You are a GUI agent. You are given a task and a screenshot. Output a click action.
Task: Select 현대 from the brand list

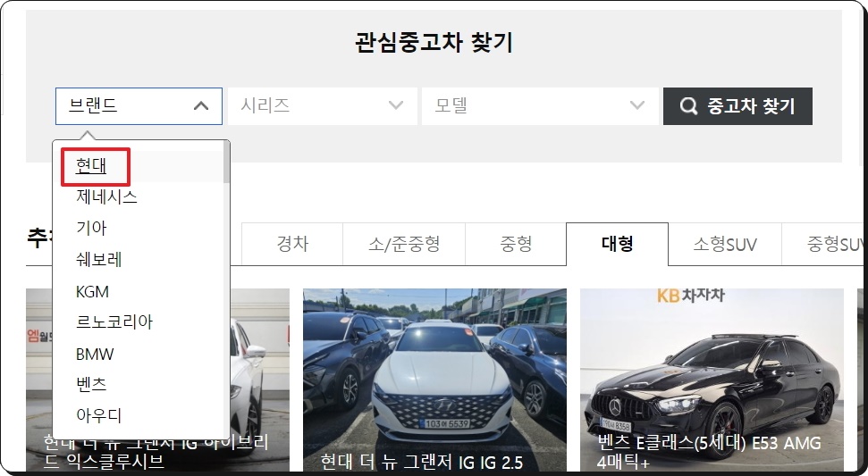click(91, 166)
